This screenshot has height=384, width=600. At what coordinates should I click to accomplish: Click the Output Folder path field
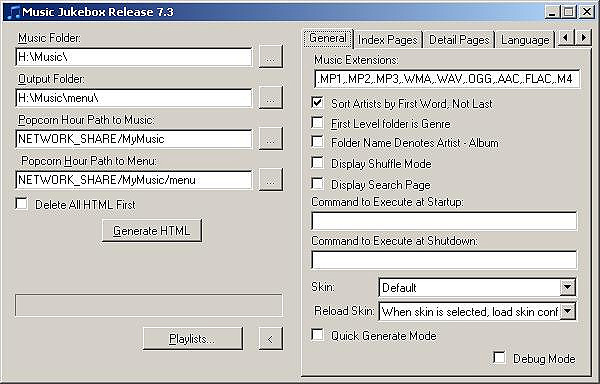[x=134, y=98]
